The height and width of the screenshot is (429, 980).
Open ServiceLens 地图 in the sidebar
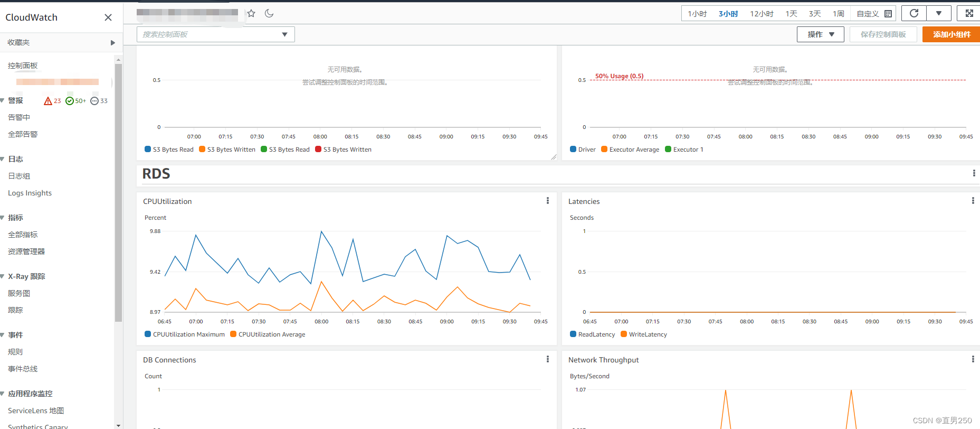coord(36,411)
